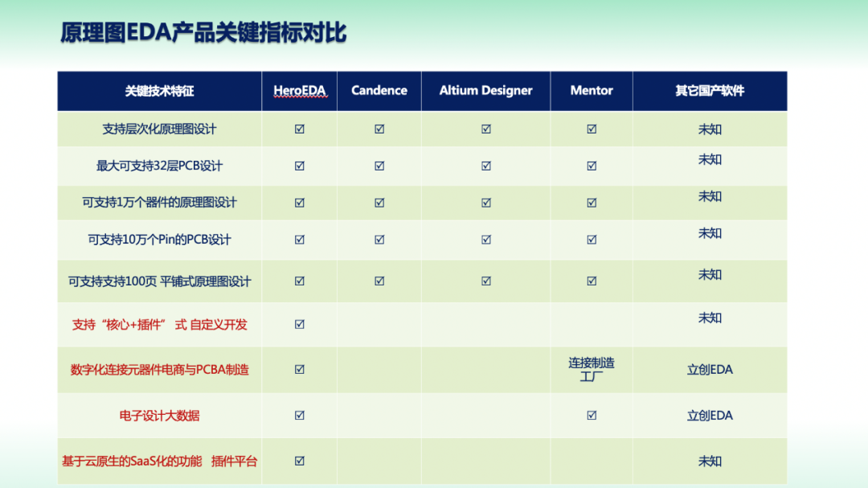Click Mentor checkmark in 100页 平铺式 row
The image size is (868, 488).
click(592, 281)
